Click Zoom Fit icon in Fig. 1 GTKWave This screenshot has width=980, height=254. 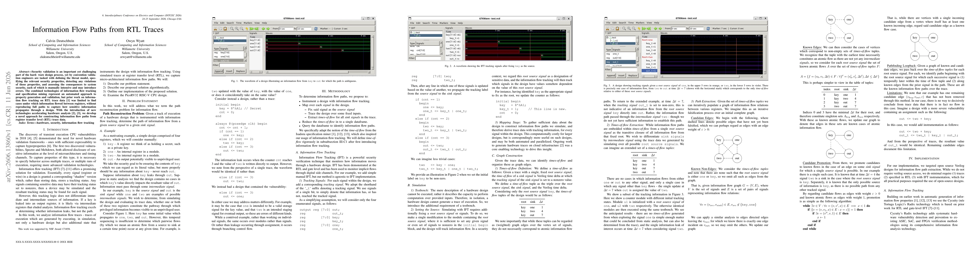point(232,29)
